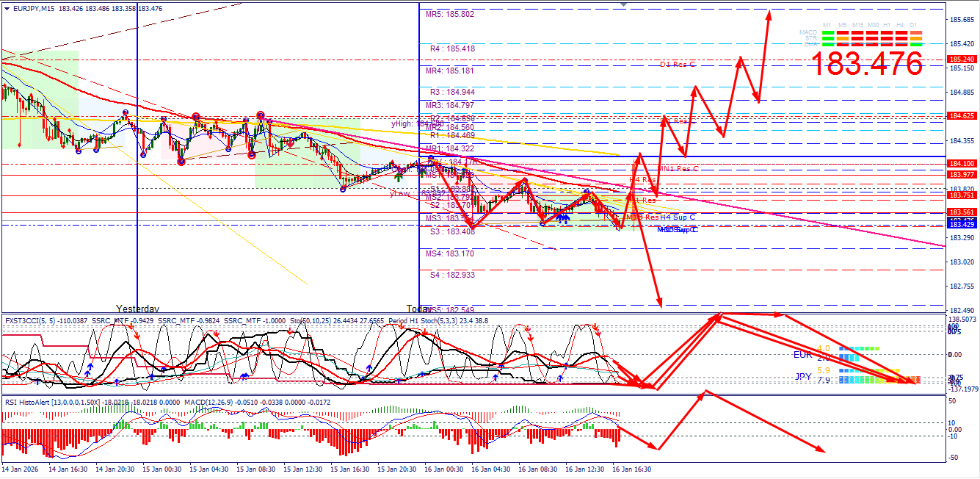Image resolution: width=980 pixels, height=479 pixels.
Task: Click the red 184.100 price tag on axis
Action: [962, 164]
